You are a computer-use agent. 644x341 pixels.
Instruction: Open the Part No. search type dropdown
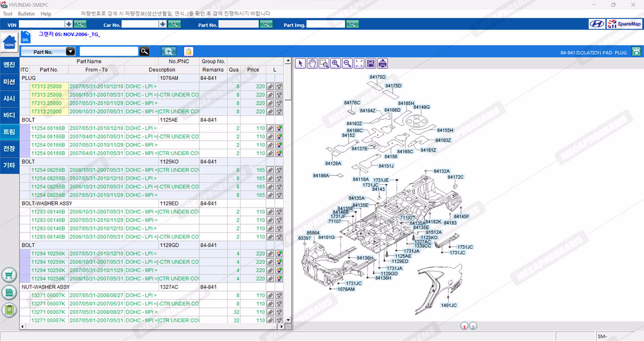pos(70,52)
